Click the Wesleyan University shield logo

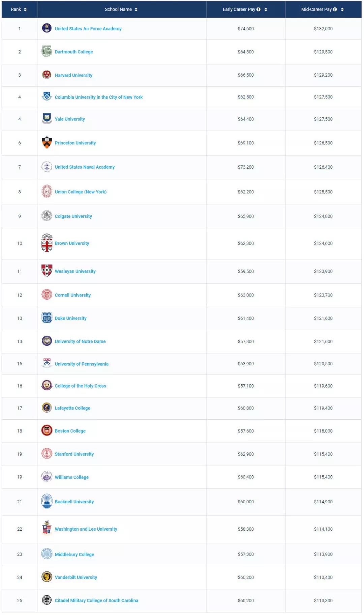coord(47,271)
